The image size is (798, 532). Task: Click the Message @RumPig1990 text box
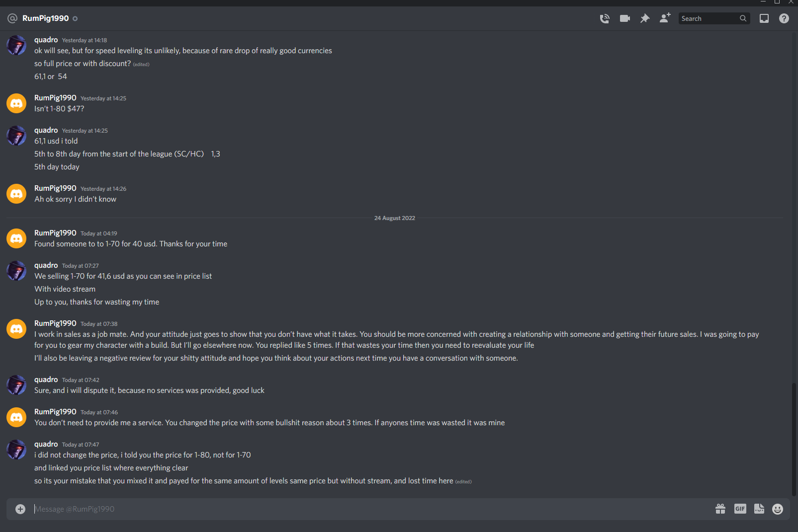[368, 509]
